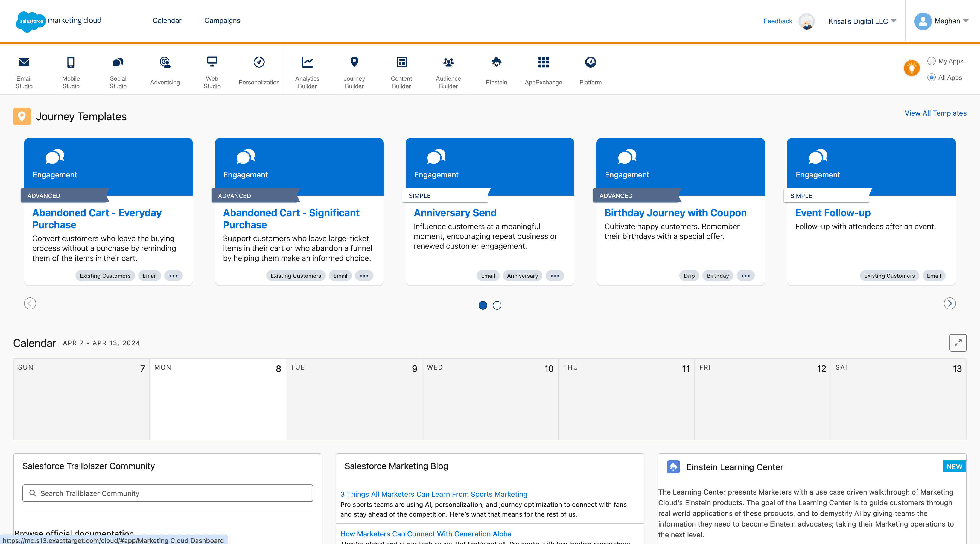Select the All Apps radio button
The width and height of the screenshot is (980, 544).
pos(931,77)
